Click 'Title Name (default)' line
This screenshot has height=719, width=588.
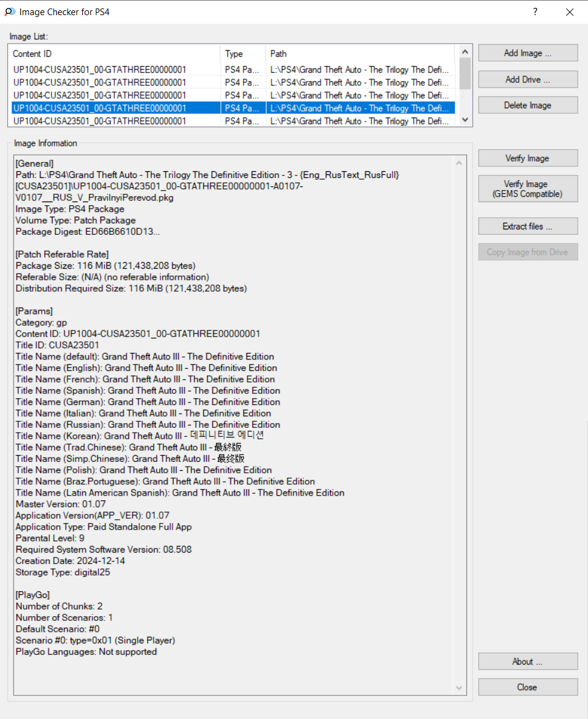(x=145, y=356)
